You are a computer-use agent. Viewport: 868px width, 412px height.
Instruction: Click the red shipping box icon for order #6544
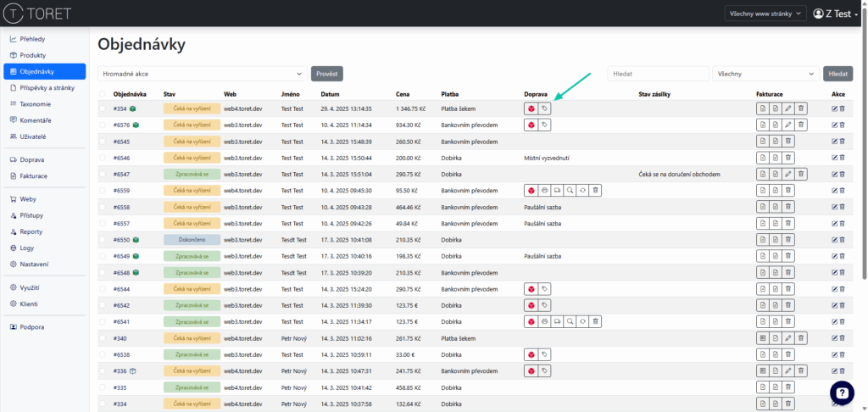click(x=531, y=288)
